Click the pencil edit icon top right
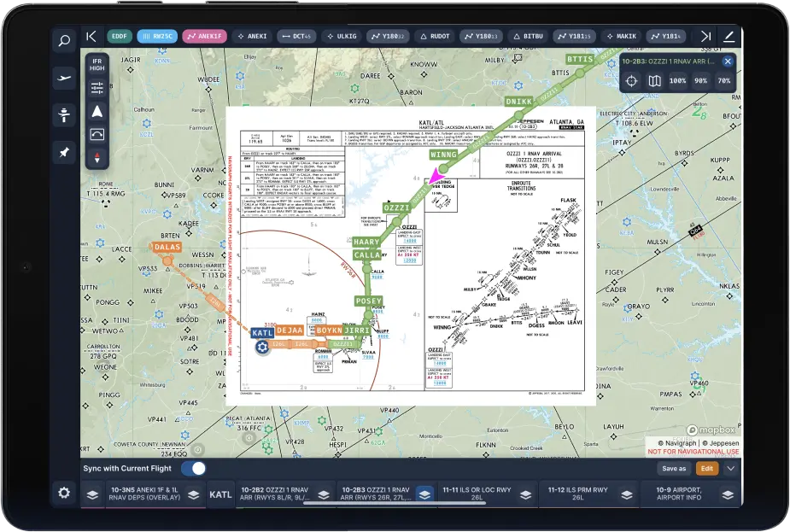This screenshot has width=790, height=532. pyautogui.click(x=728, y=37)
